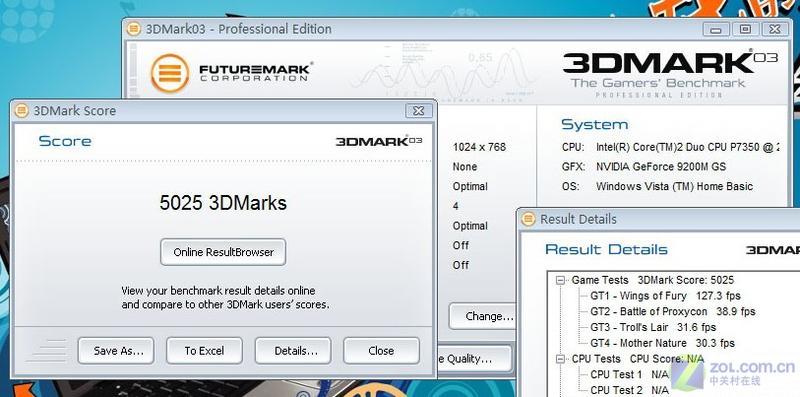Close the 3DMark Score window with X
The image size is (800, 397).
coord(418,111)
